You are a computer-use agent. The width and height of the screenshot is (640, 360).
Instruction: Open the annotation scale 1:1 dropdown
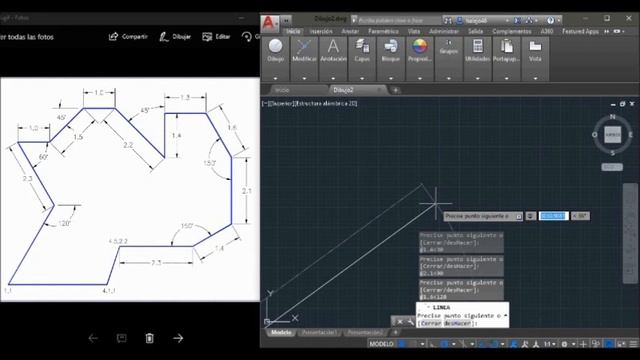coord(549,344)
